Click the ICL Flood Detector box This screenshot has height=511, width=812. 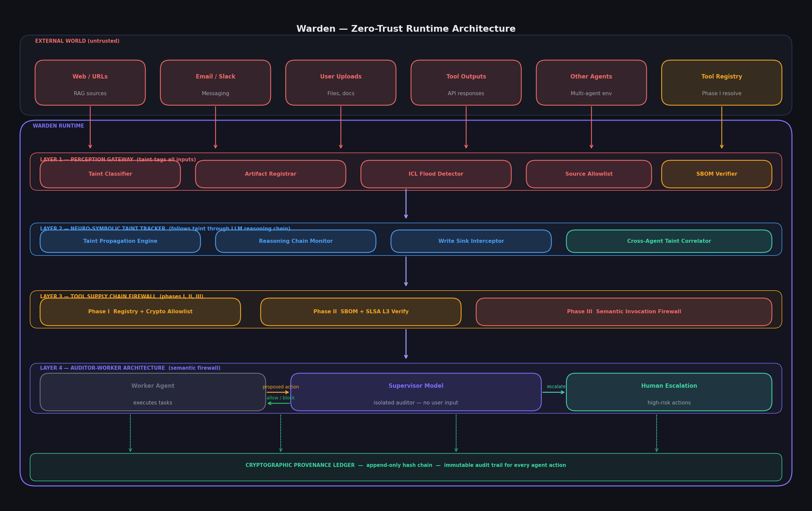pyautogui.click(x=436, y=174)
